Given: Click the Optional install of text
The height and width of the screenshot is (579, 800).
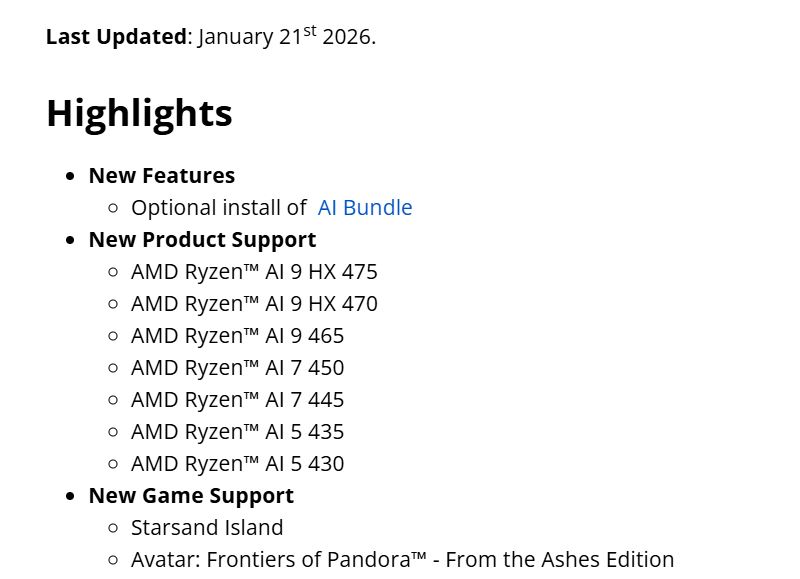Looking at the screenshot, I should click(218, 208).
